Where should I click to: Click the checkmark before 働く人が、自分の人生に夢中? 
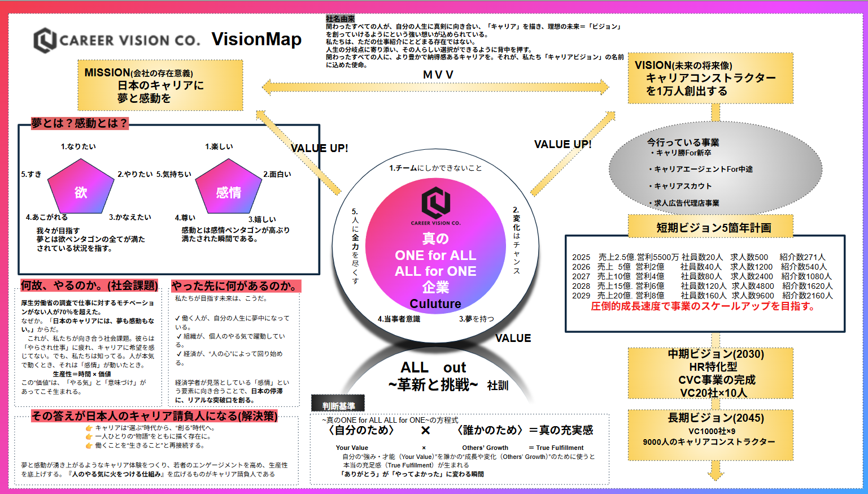tap(178, 319)
